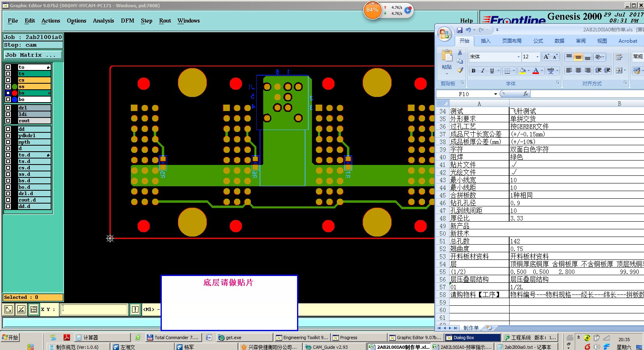Center cell text horizontally
This screenshot has width=644, height=350.
tap(578, 70)
